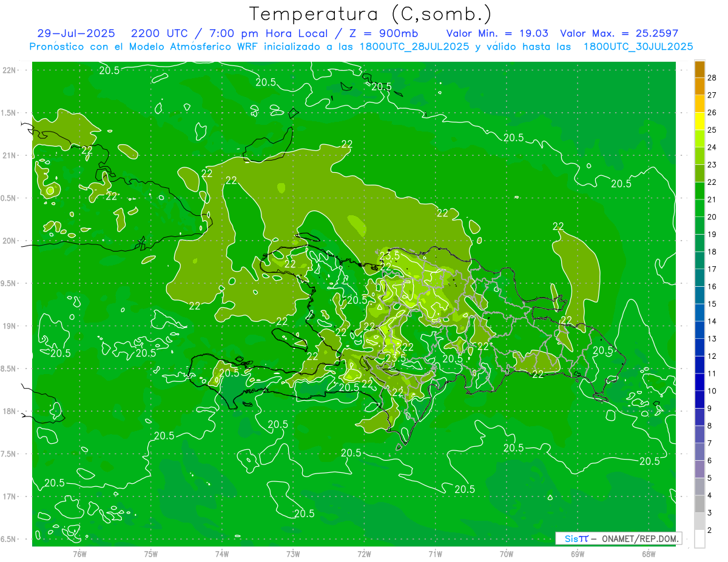Click the orange-brown swatch above legend 28

click(699, 69)
